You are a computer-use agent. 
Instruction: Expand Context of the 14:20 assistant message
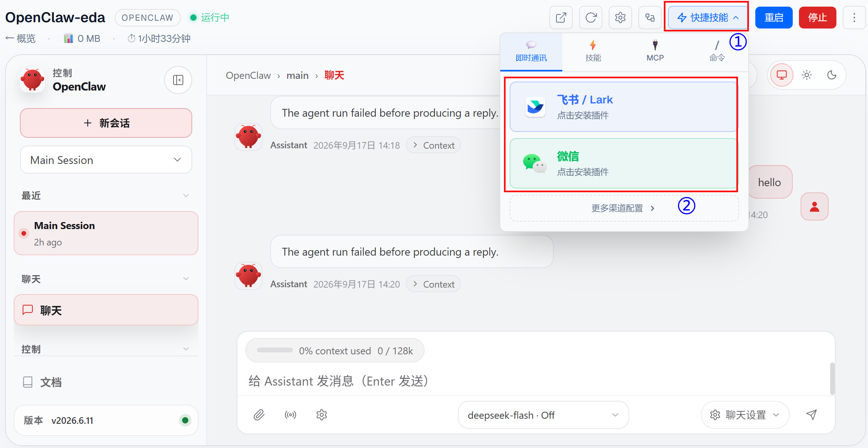coord(433,284)
